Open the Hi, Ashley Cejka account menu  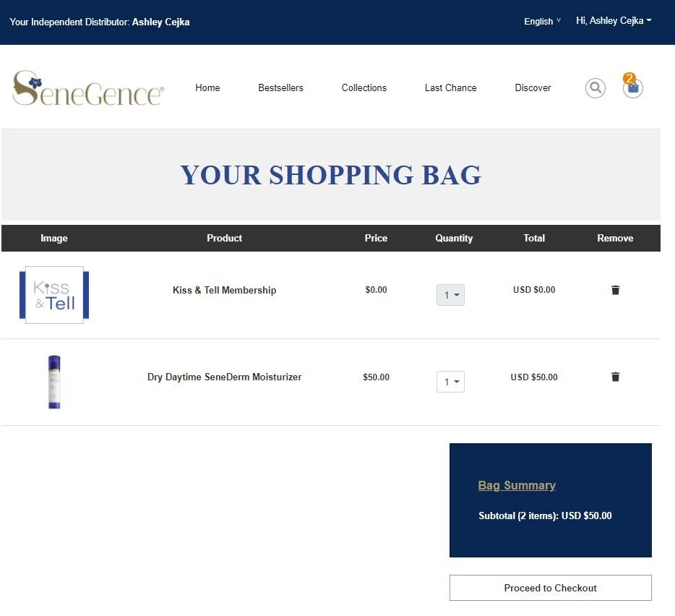(x=614, y=21)
